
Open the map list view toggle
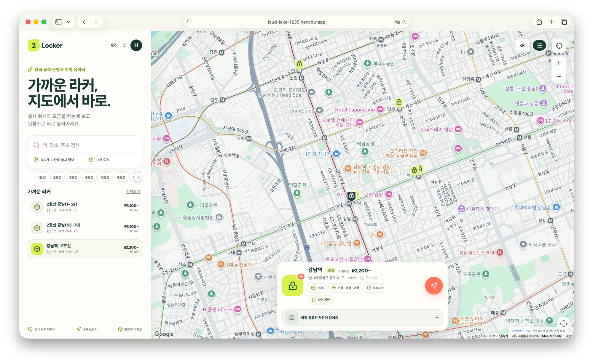tap(539, 45)
